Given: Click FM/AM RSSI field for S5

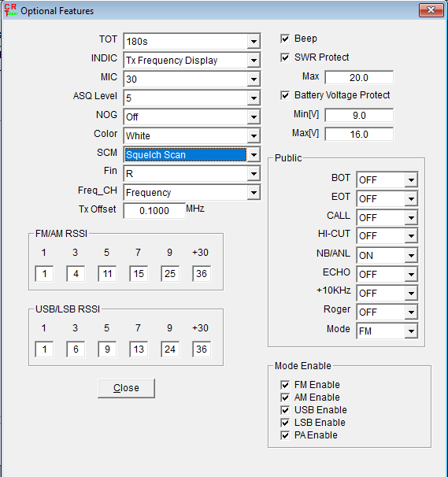Looking at the screenshot, I should click(x=107, y=273).
